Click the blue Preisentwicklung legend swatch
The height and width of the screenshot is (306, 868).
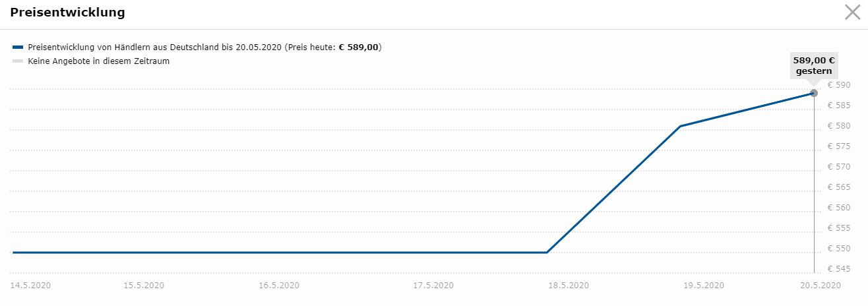point(18,47)
